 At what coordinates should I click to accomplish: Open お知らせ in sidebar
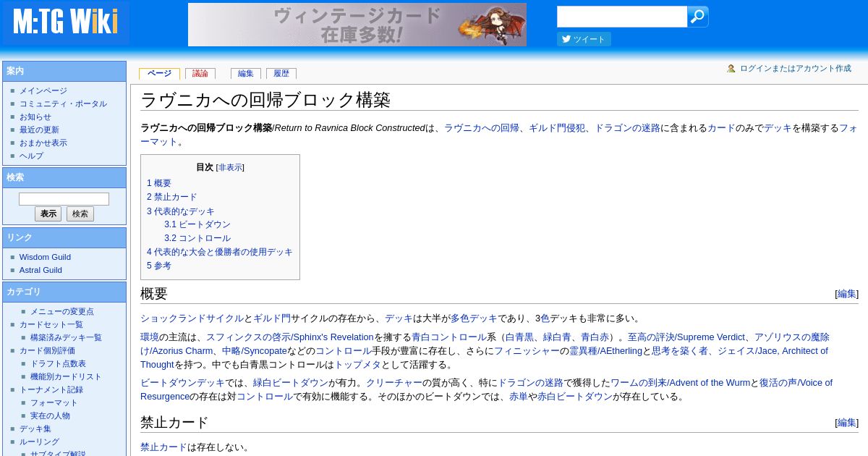click(35, 117)
